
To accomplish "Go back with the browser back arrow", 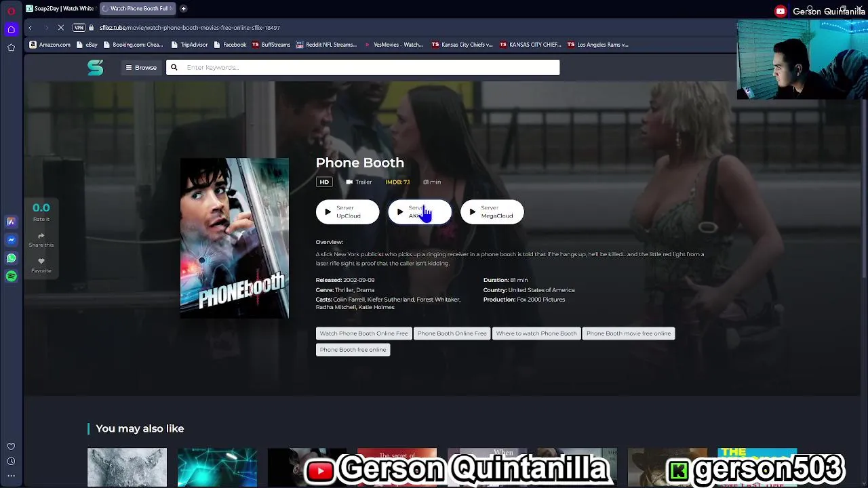I will pos(30,28).
